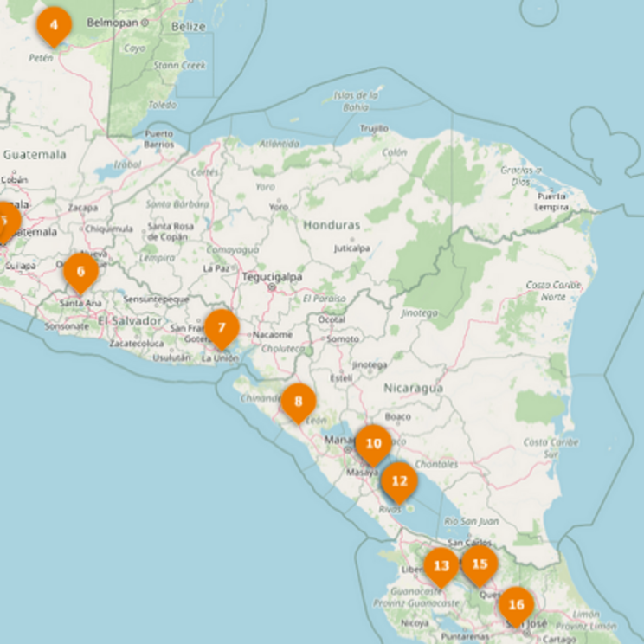Click the Juticalpa town label

(352, 248)
